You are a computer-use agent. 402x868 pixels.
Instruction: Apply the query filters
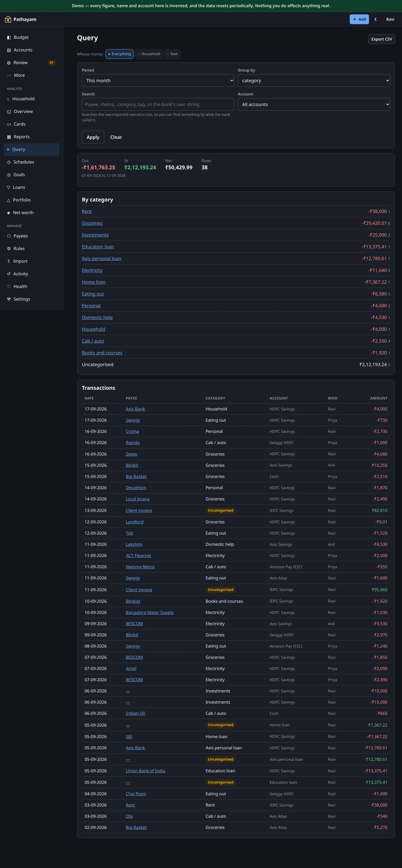(93, 137)
